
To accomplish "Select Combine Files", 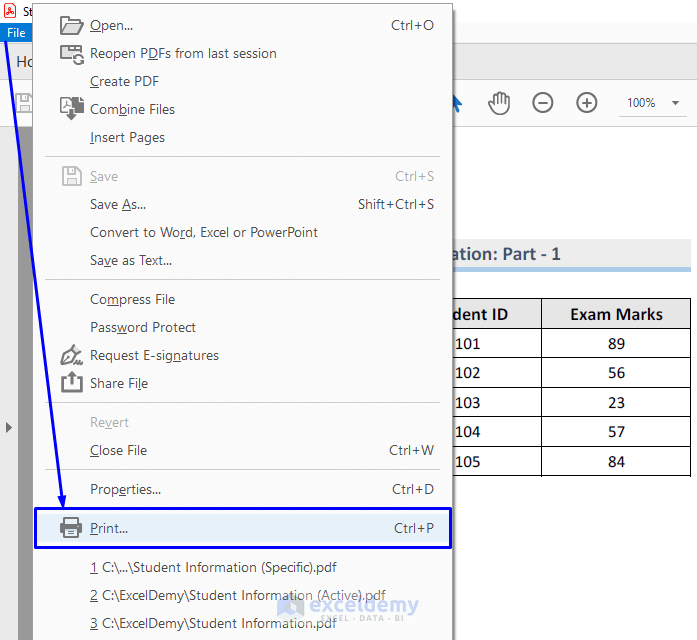I will click(243, 109).
